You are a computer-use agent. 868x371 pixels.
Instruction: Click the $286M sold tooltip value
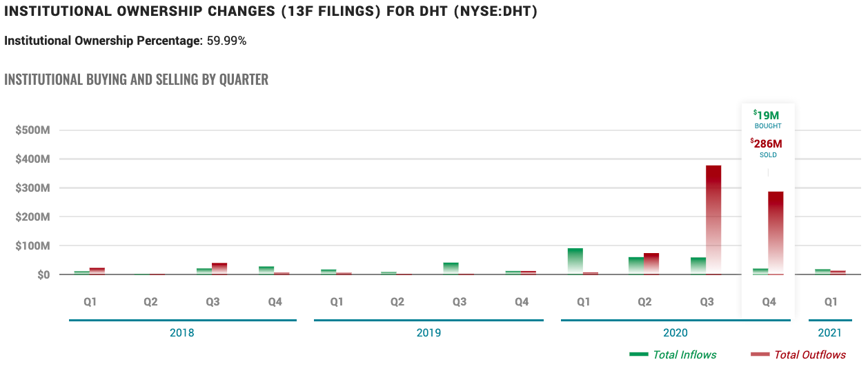point(768,144)
